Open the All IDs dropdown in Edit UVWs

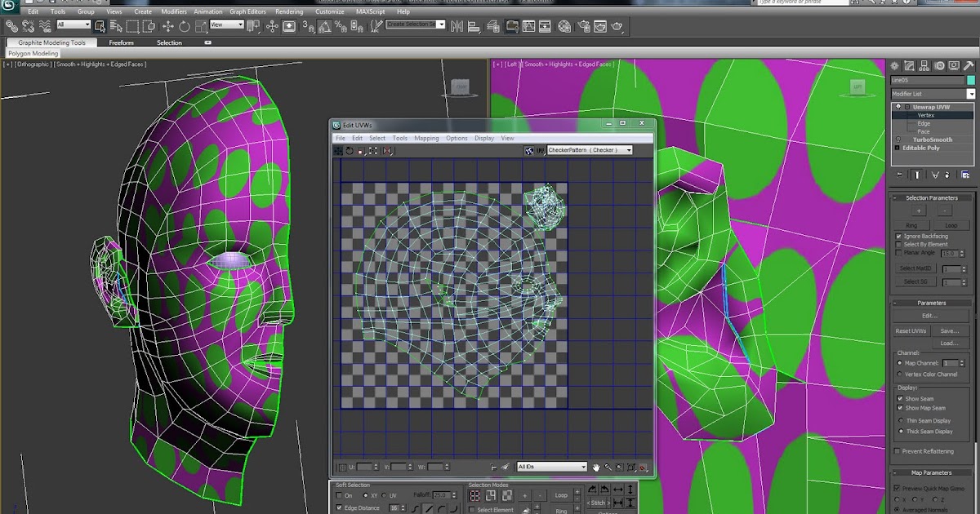pos(584,467)
